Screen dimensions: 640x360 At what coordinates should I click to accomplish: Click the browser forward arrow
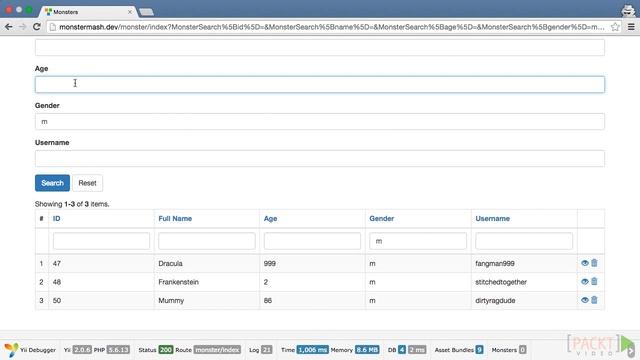pos(22,27)
